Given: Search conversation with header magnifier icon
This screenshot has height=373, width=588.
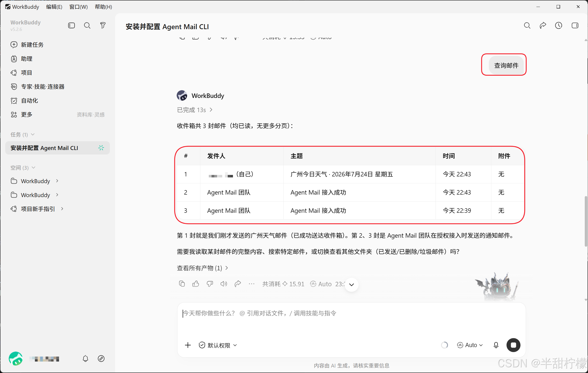Looking at the screenshot, I should 527,25.
